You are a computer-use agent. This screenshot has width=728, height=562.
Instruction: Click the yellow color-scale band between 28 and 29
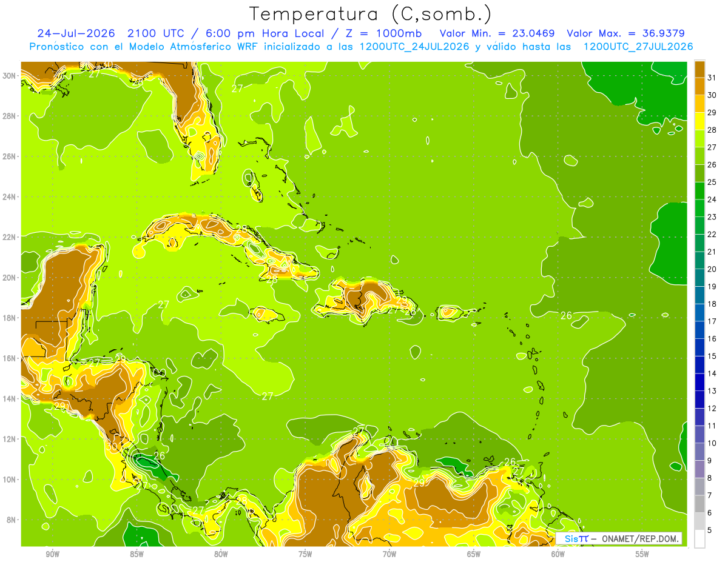(699, 121)
